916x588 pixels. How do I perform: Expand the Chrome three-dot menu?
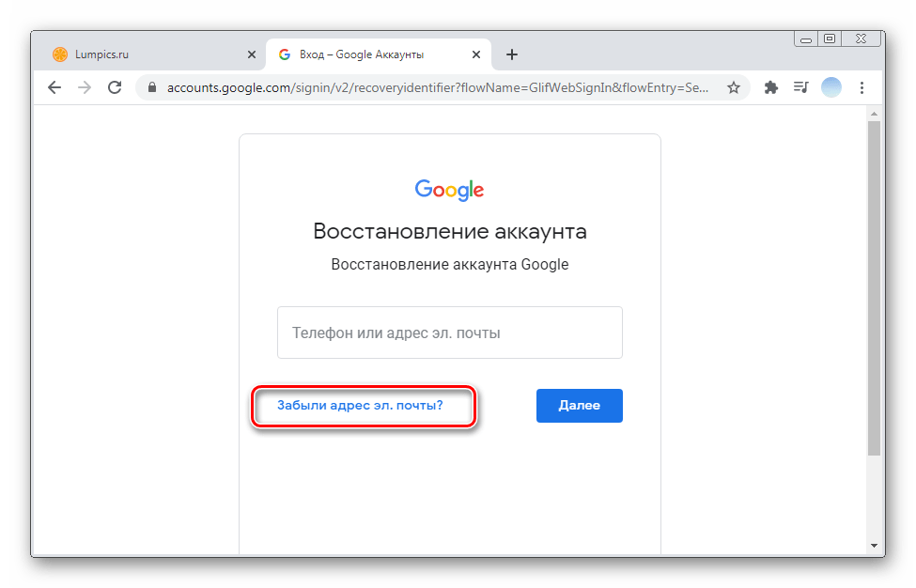[862, 87]
